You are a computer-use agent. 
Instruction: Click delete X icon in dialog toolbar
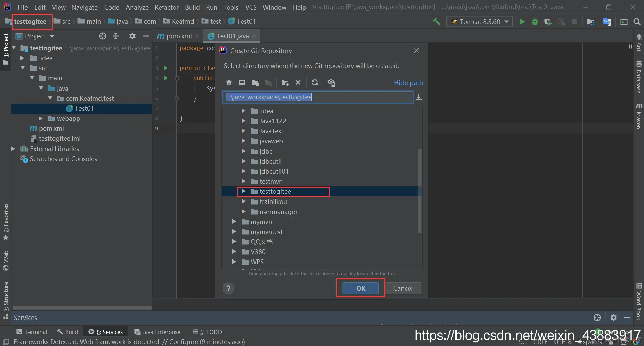[x=298, y=82]
